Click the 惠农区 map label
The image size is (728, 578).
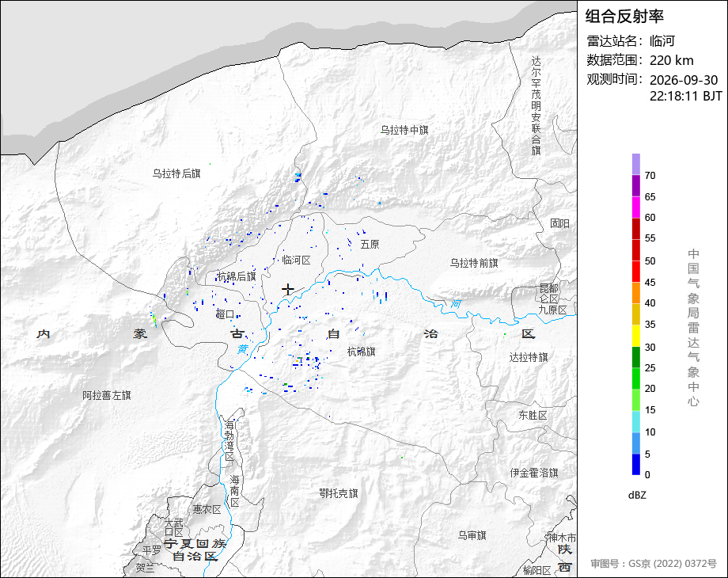(x=207, y=510)
